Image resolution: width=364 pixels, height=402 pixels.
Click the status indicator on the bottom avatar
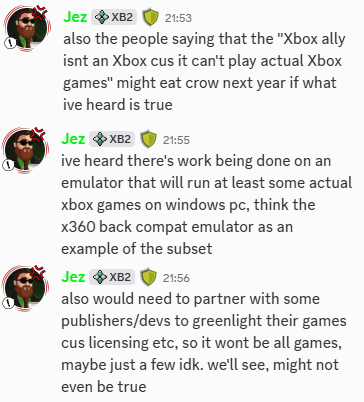9,303
